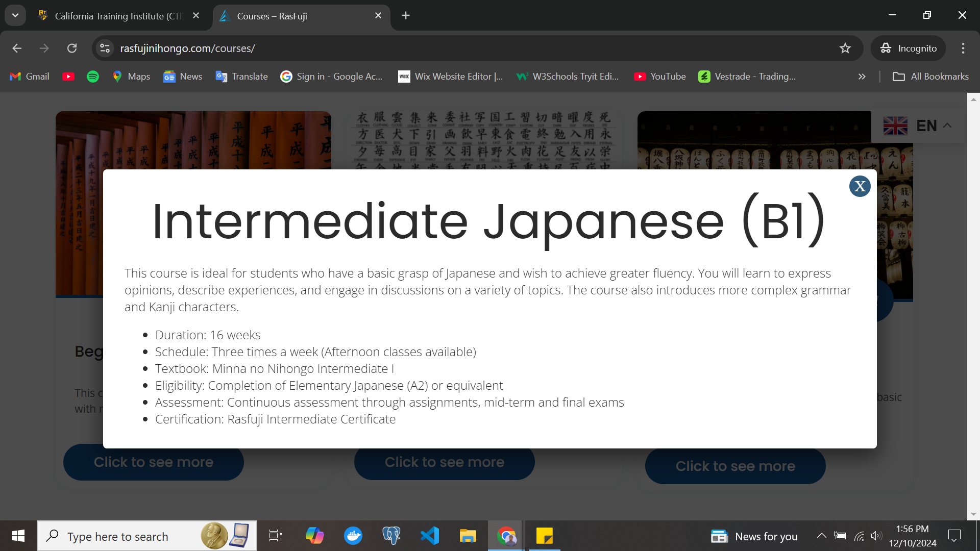Click the Incognito profile indicator

point(909,48)
